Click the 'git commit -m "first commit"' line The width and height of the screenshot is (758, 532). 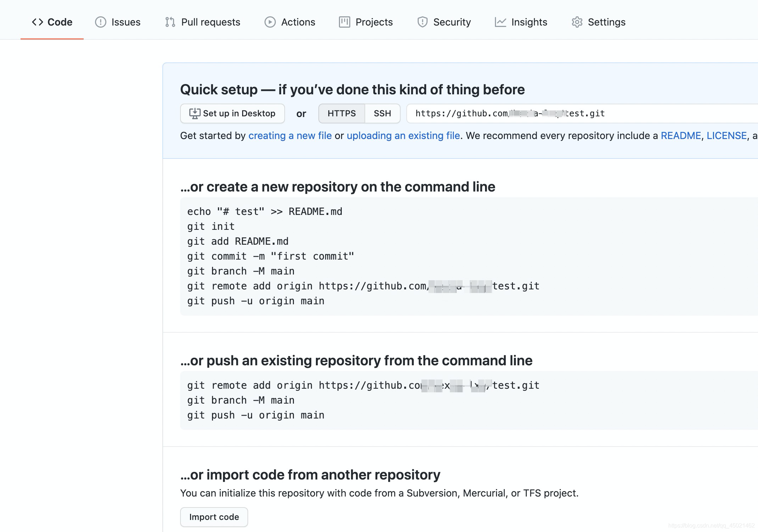coord(271,256)
